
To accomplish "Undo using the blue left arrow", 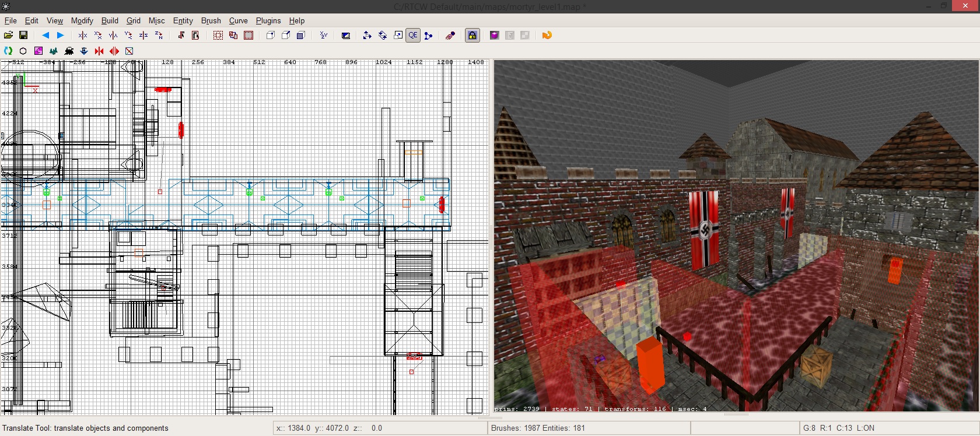I will 45,36.
